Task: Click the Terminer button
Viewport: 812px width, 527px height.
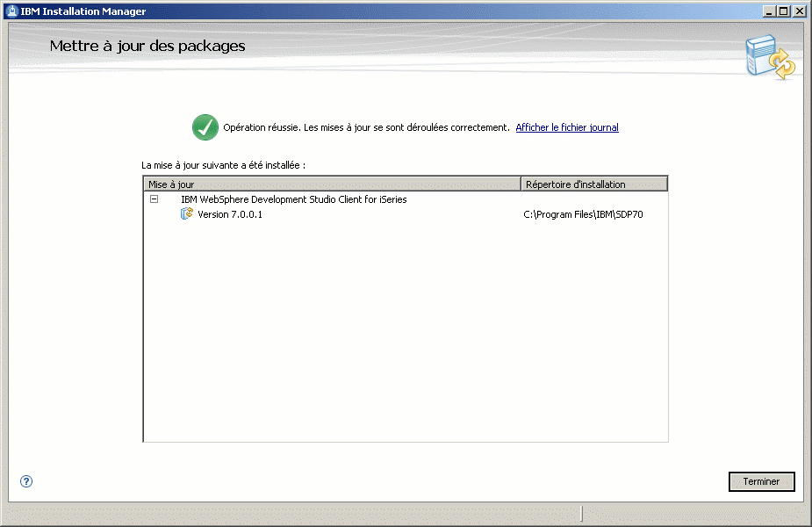Action: (x=761, y=481)
